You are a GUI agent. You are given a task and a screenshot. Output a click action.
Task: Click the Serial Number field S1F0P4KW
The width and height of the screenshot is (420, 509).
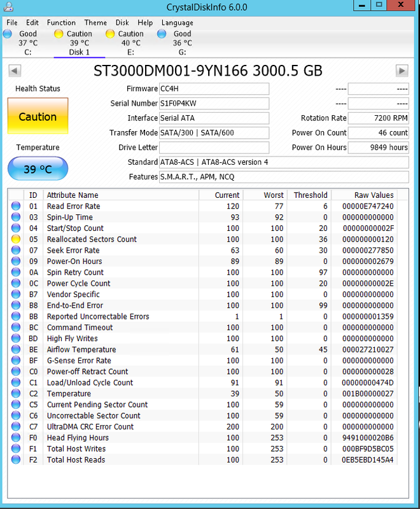pos(214,103)
